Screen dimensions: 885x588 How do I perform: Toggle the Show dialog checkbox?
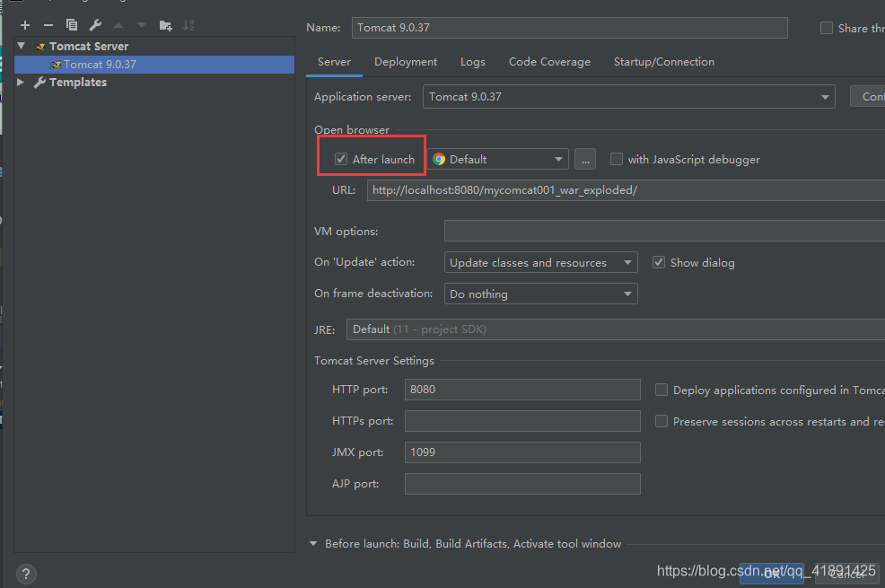659,262
